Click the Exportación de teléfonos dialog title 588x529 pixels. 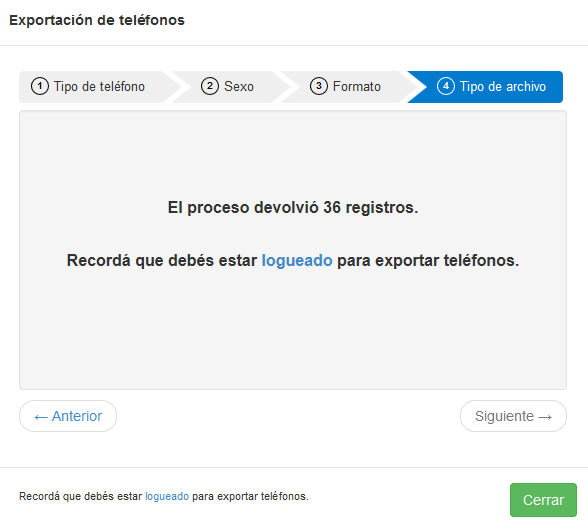coord(97,20)
